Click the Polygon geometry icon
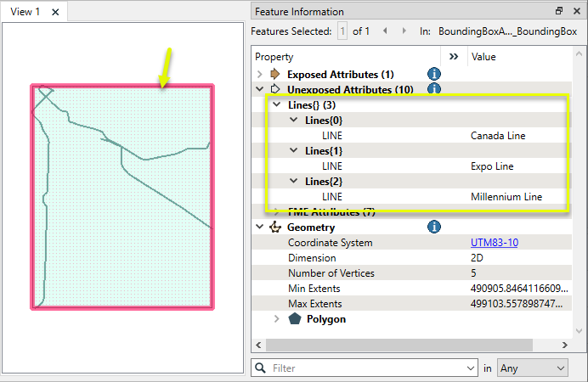Image resolution: width=588 pixels, height=382 pixels. click(x=294, y=319)
